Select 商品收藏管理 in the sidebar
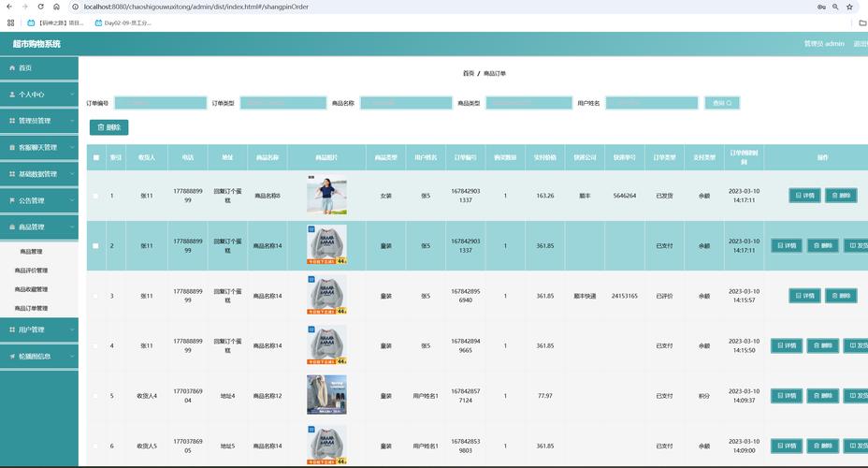 (x=31, y=289)
